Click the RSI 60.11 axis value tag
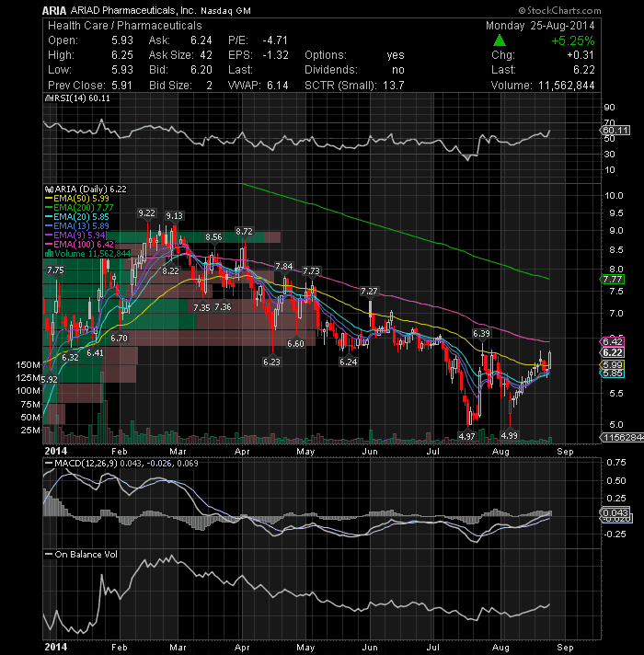 click(615, 131)
